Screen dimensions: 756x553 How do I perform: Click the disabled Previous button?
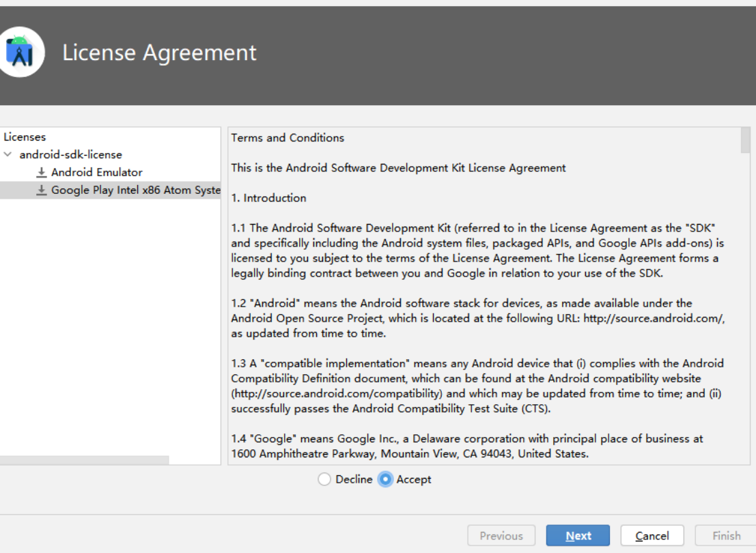501,536
